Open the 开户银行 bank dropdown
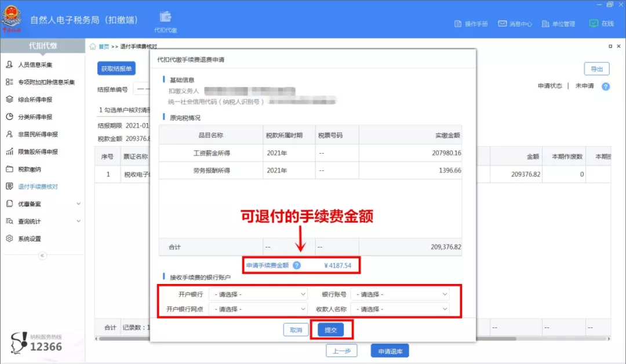Viewport: 626px width, 364px height. pyautogui.click(x=258, y=294)
